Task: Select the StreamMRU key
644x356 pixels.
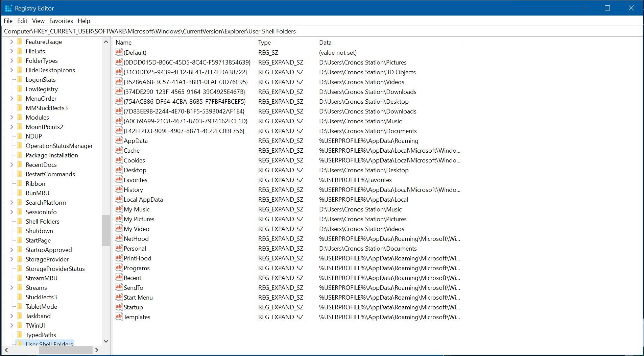Action: click(x=42, y=278)
